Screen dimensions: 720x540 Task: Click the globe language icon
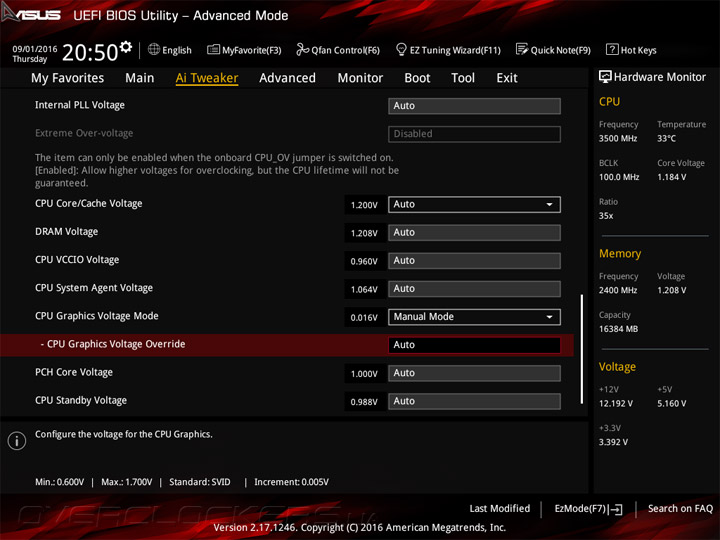(154, 49)
